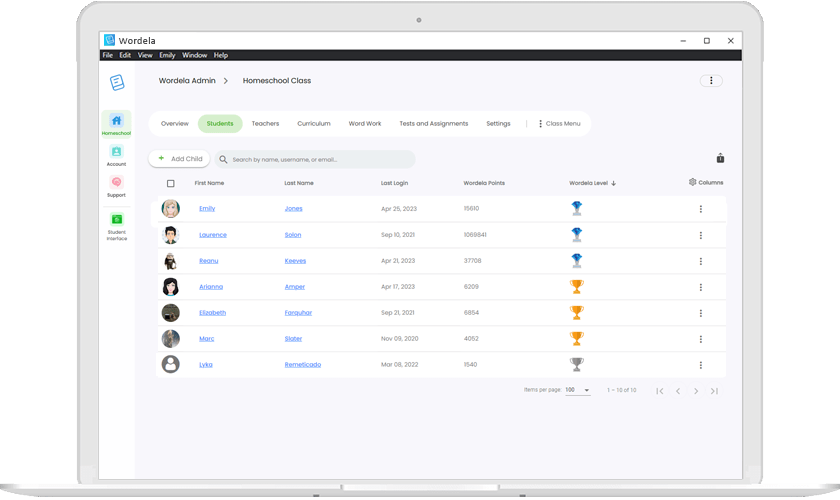Open the Window menu
840x500 pixels.
point(194,55)
